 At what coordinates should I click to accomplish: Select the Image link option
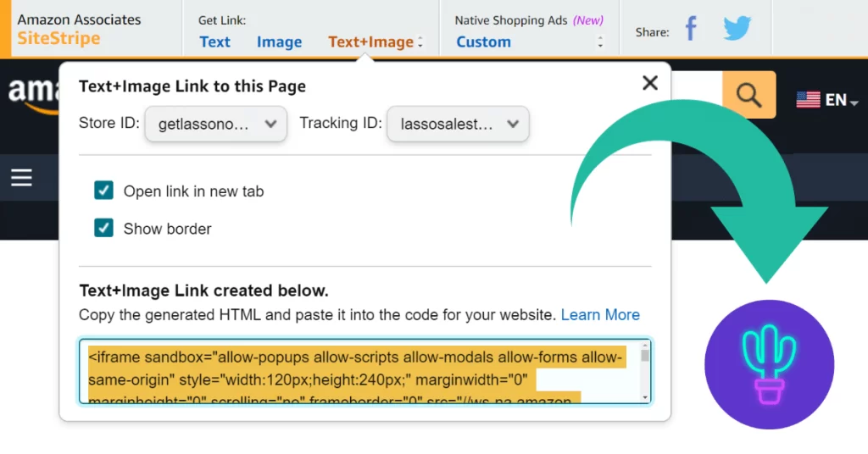(x=279, y=42)
